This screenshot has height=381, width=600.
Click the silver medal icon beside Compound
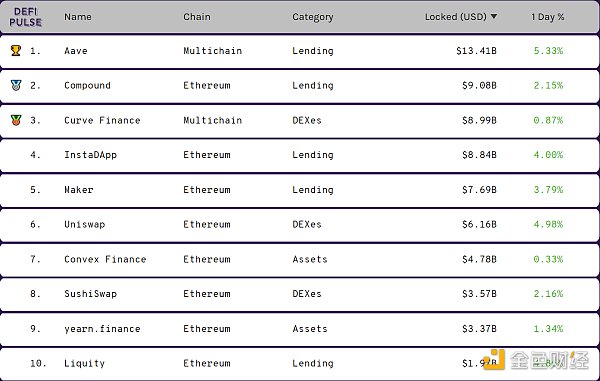pyautogui.click(x=16, y=85)
